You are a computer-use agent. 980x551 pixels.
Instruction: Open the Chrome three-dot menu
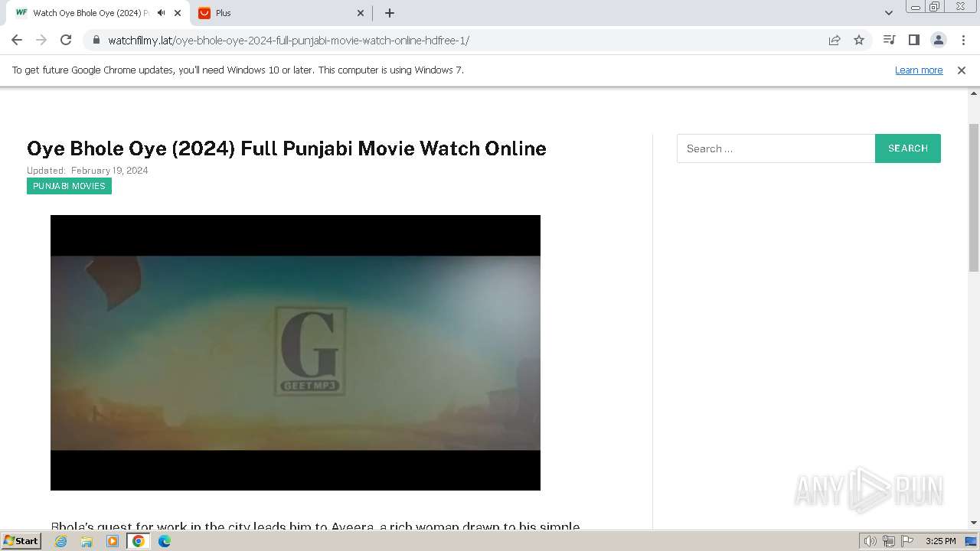click(x=963, y=41)
